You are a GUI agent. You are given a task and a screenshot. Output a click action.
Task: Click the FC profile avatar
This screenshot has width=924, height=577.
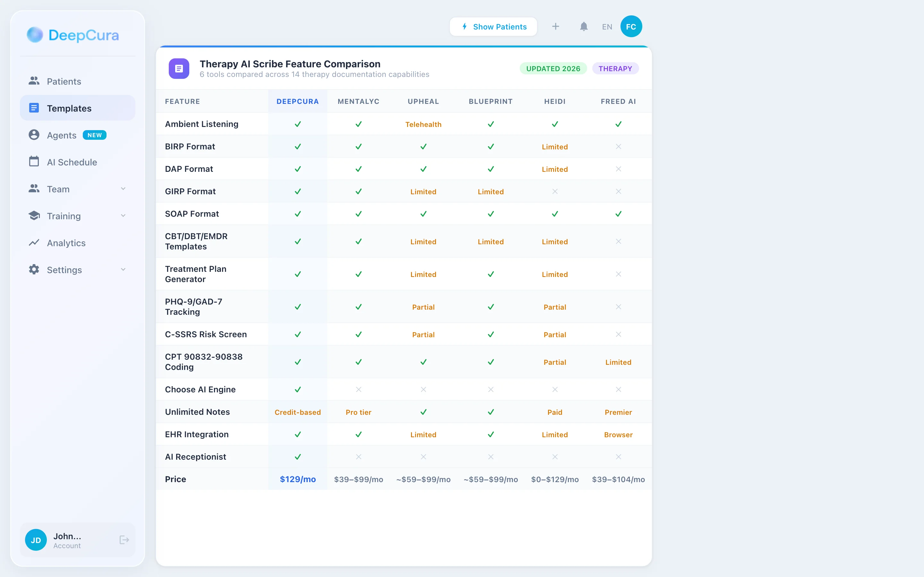tap(631, 27)
